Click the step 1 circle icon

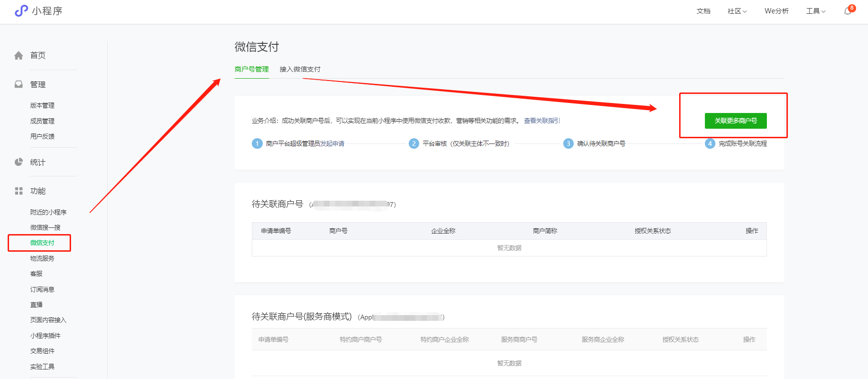[x=257, y=143]
